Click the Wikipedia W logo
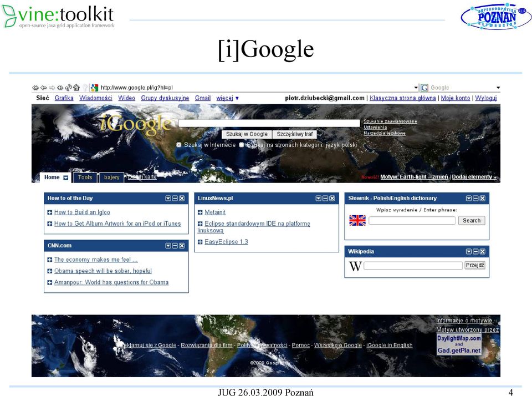The height and width of the screenshot is (396, 532). pyautogui.click(x=355, y=266)
